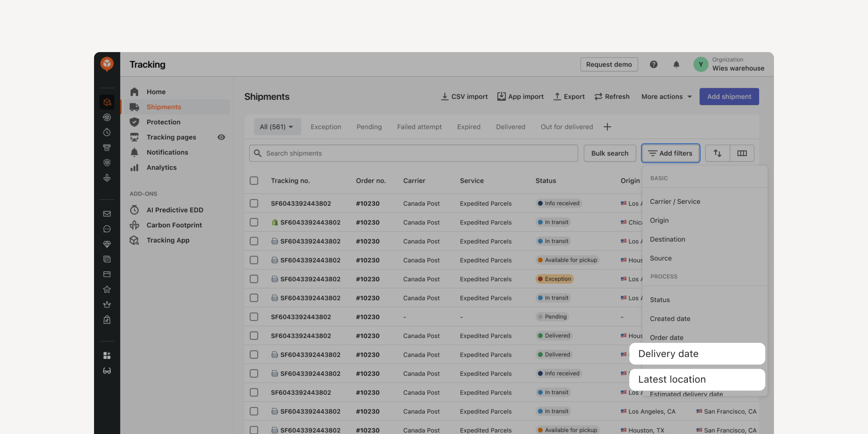Choose Delivery date filter option
The width and height of the screenshot is (868, 434).
(697, 354)
